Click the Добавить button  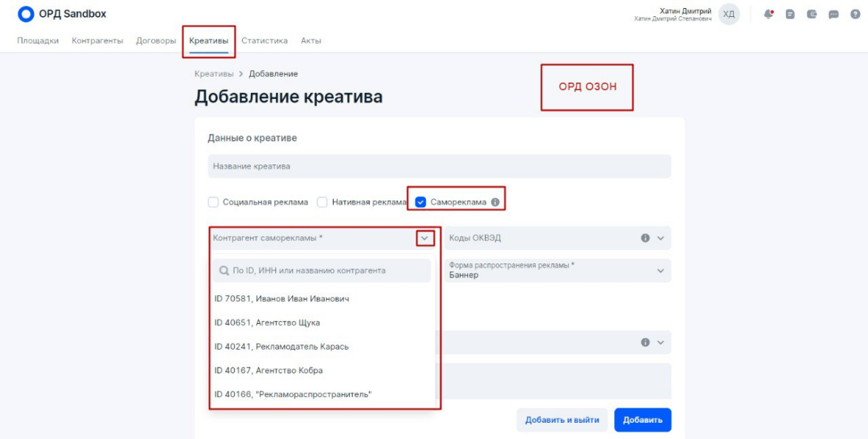click(643, 420)
